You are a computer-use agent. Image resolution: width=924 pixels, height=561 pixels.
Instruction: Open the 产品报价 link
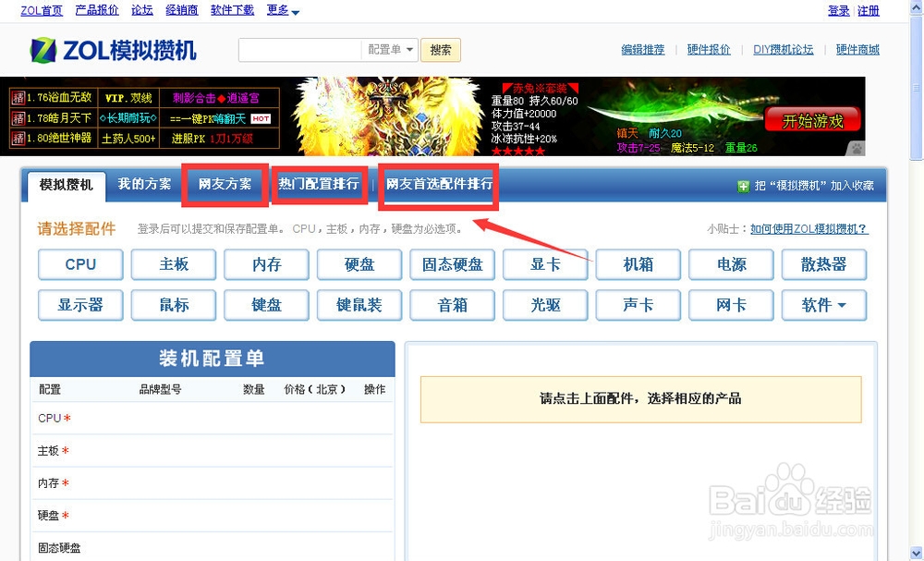click(97, 10)
